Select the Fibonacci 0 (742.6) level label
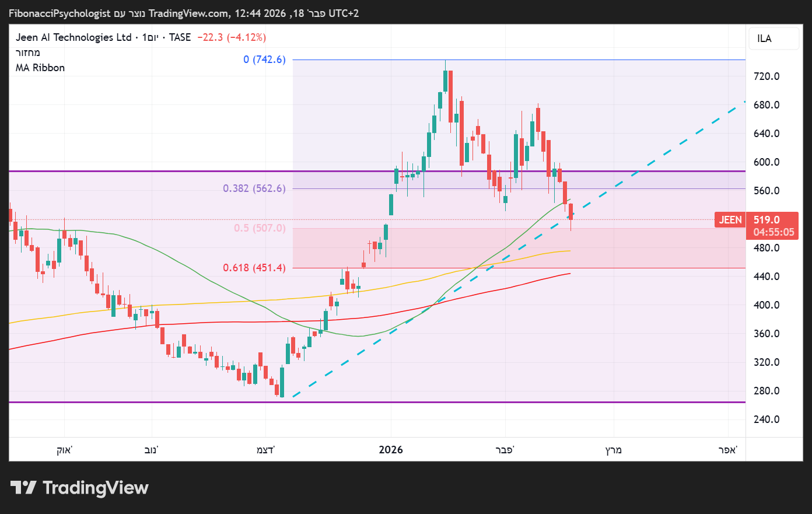This screenshot has width=812, height=514. (x=265, y=60)
